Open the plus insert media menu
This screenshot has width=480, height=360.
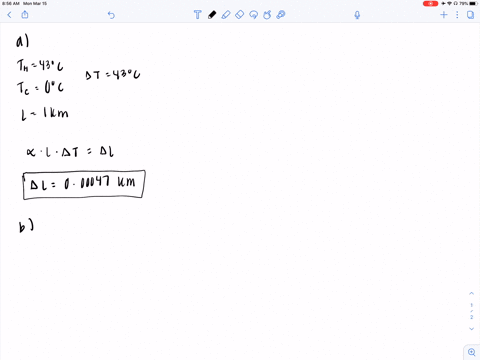click(444, 15)
